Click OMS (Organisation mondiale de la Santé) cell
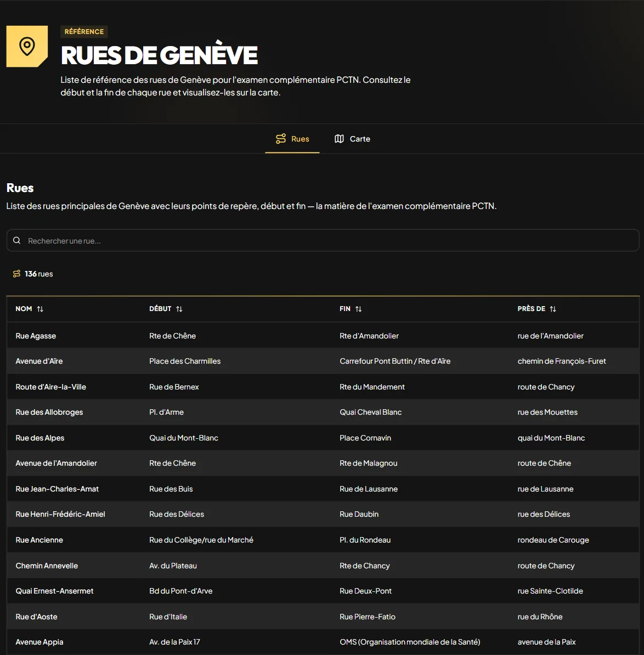This screenshot has height=655, width=644. pyautogui.click(x=410, y=642)
